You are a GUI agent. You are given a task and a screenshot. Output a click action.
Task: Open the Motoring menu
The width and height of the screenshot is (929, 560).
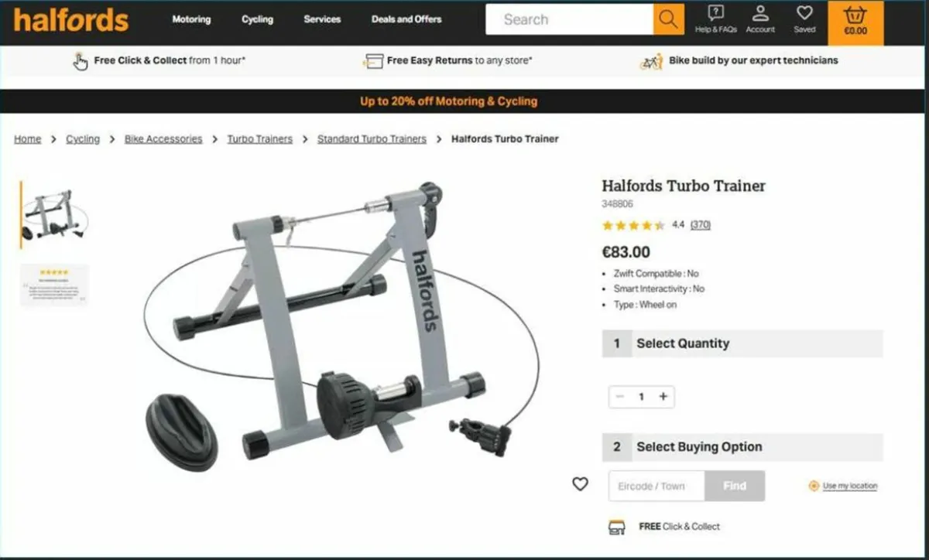point(191,19)
